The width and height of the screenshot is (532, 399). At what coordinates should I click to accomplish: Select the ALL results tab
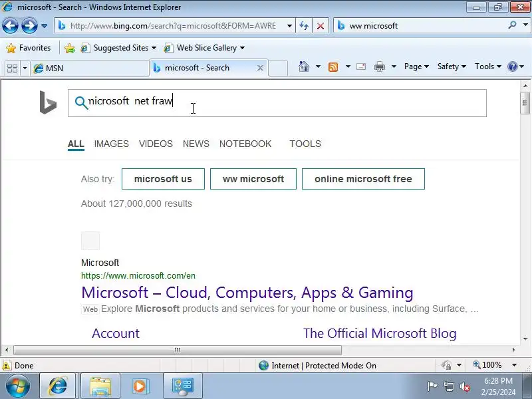pyautogui.click(x=76, y=144)
